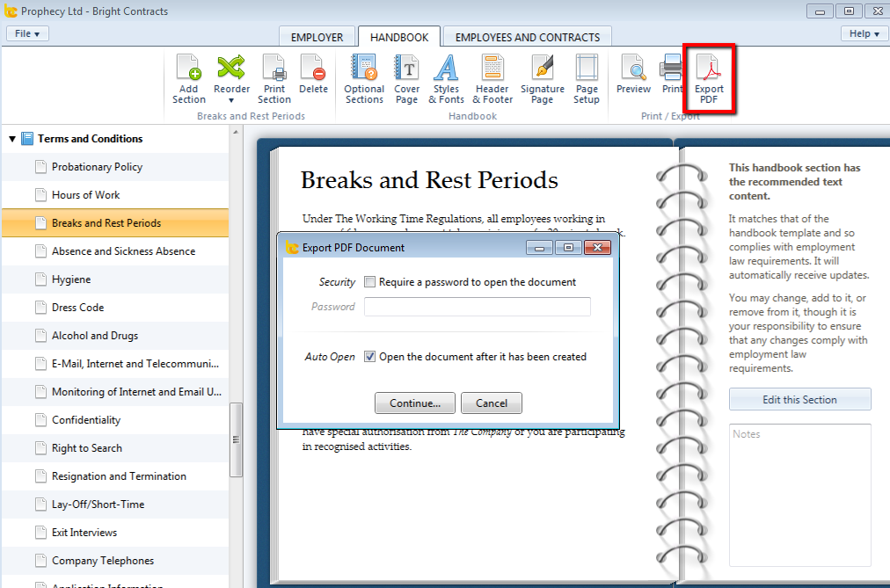The width and height of the screenshot is (890, 588).
Task: Select the Absence and Sickness Absence section
Action: [115, 251]
